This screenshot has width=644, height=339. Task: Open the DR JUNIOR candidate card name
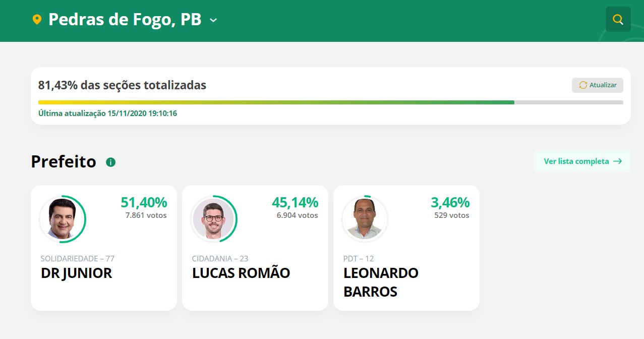click(77, 273)
